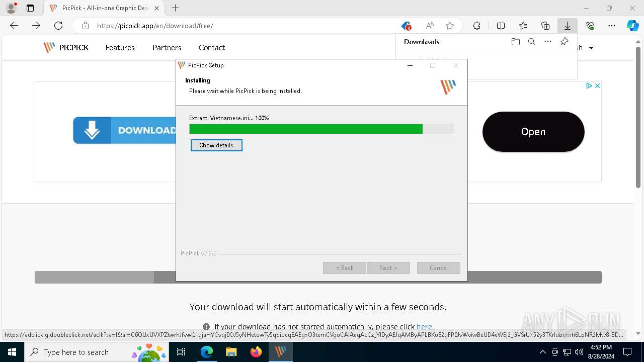Open the AdChoices triangle icon
The image size is (644, 362).
click(x=589, y=86)
